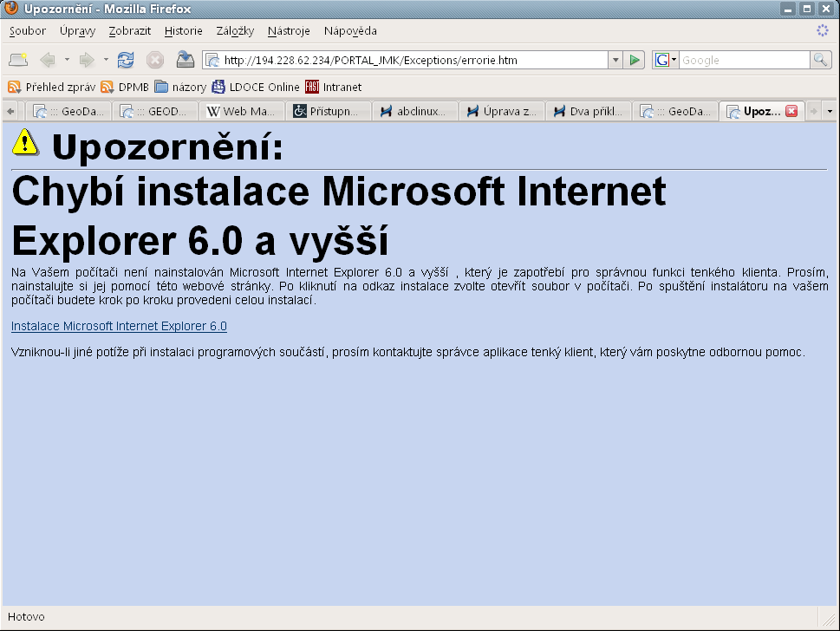The height and width of the screenshot is (631, 840).
Task: Open the DPMB feed bookmark
Action: [125, 87]
